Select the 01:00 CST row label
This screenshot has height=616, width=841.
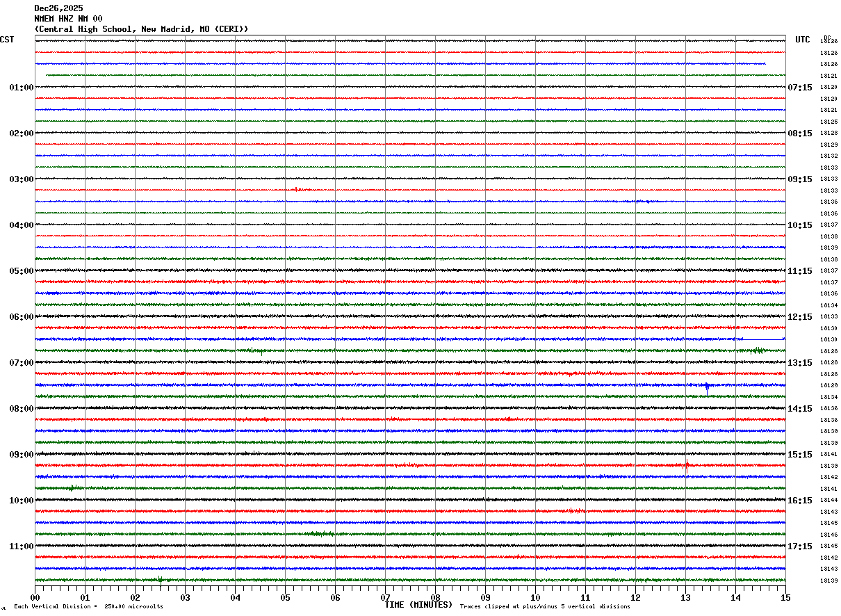coord(22,88)
